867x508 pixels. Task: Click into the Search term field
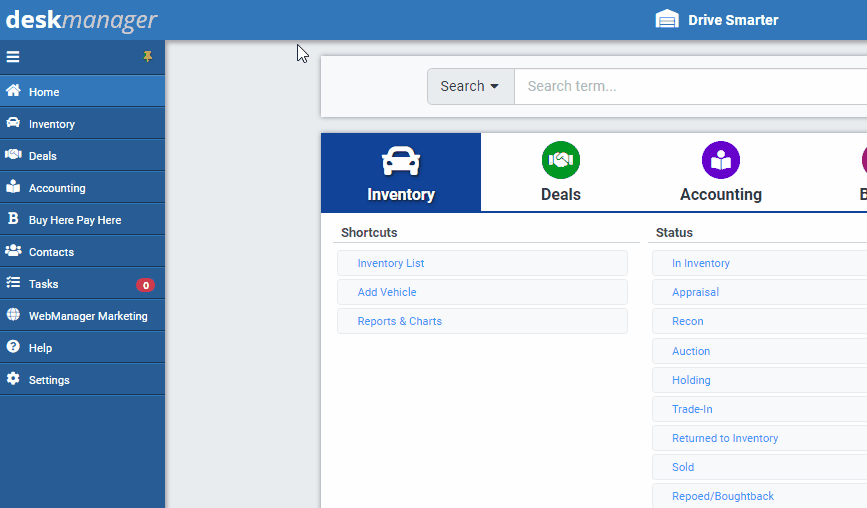(690, 87)
